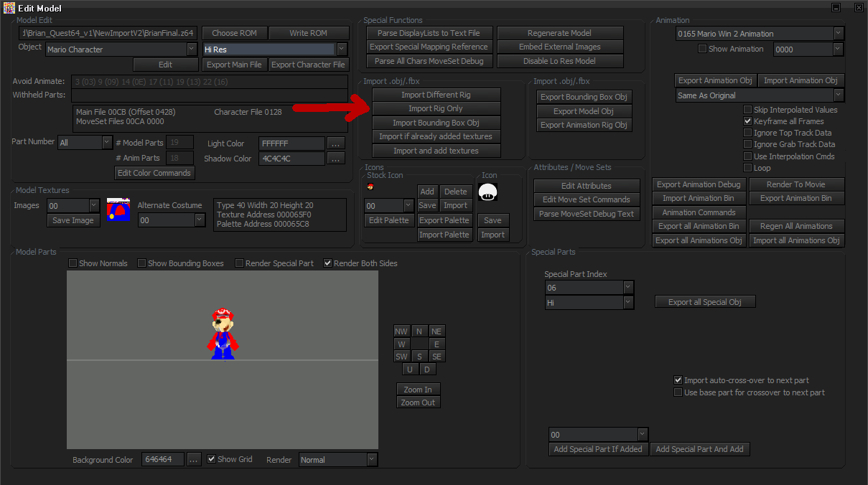The height and width of the screenshot is (485, 868).
Task: Click Import Rig Only
Action: (x=436, y=108)
